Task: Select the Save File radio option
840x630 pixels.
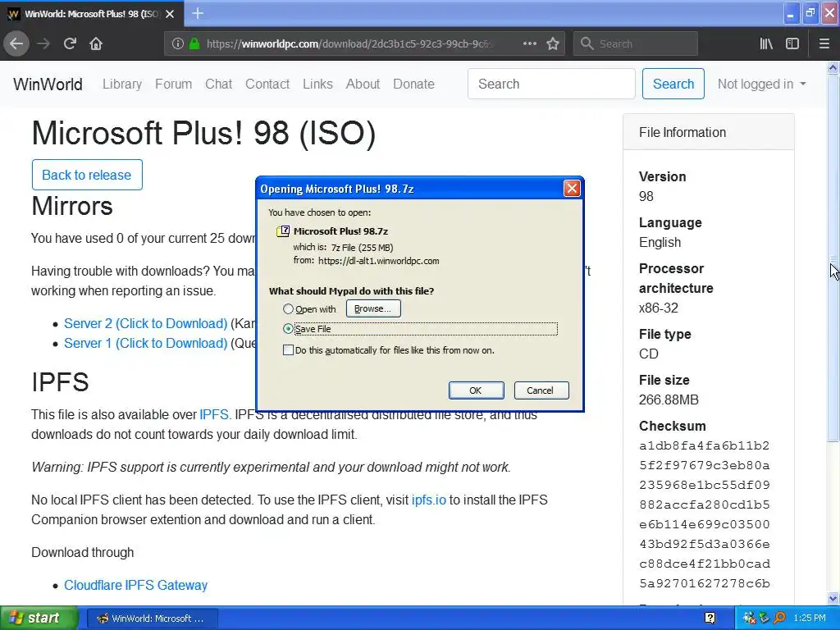Action: coord(288,328)
